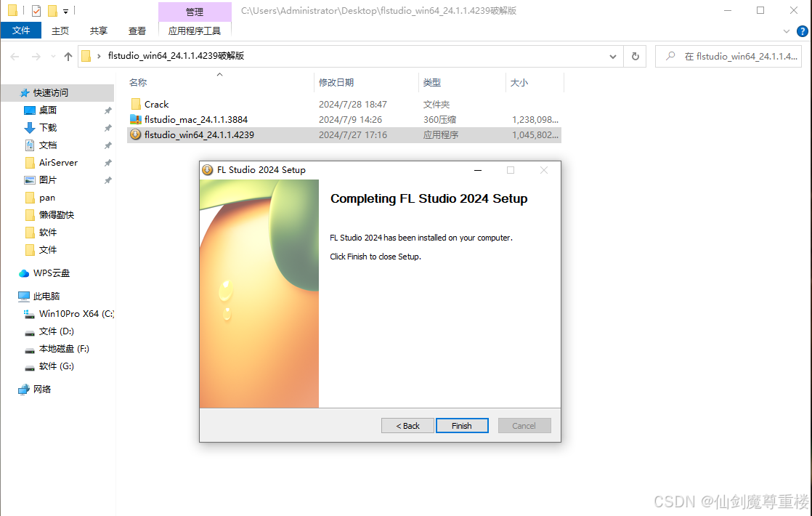This screenshot has width=812, height=516.
Task: Click the search box for this folder
Action: (734, 57)
